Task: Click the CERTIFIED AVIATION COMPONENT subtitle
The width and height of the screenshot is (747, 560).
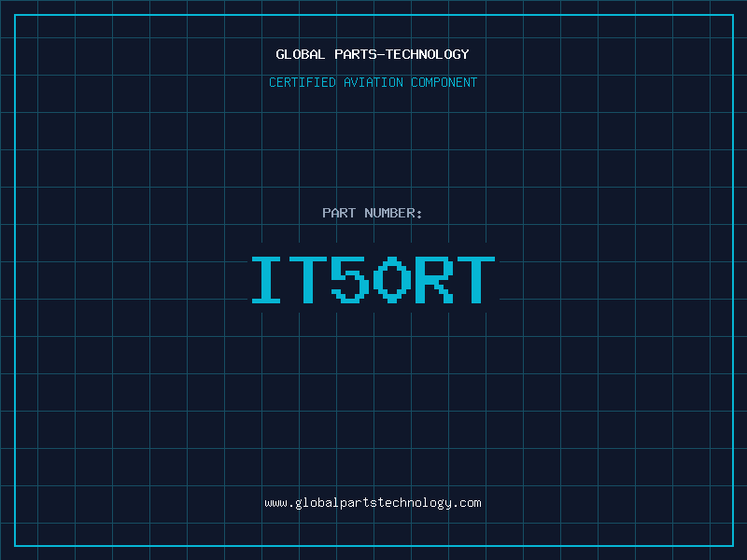Action: coord(373,82)
